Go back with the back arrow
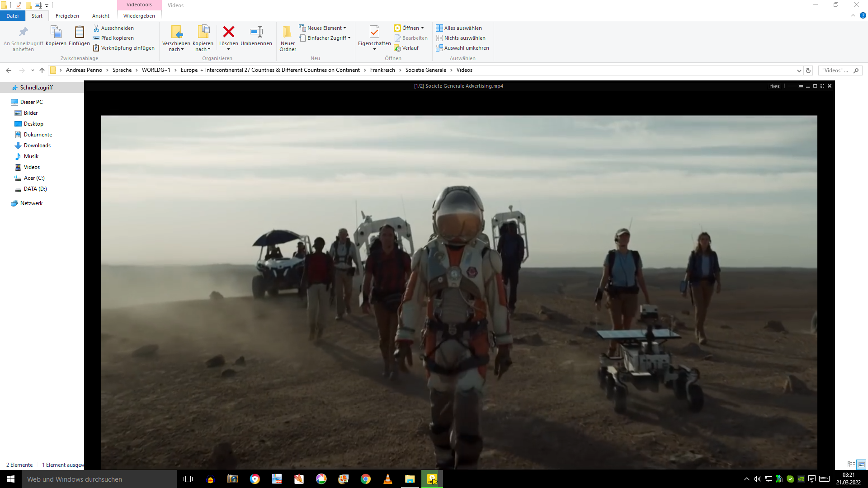Viewport: 868px width, 488px height. (9, 70)
